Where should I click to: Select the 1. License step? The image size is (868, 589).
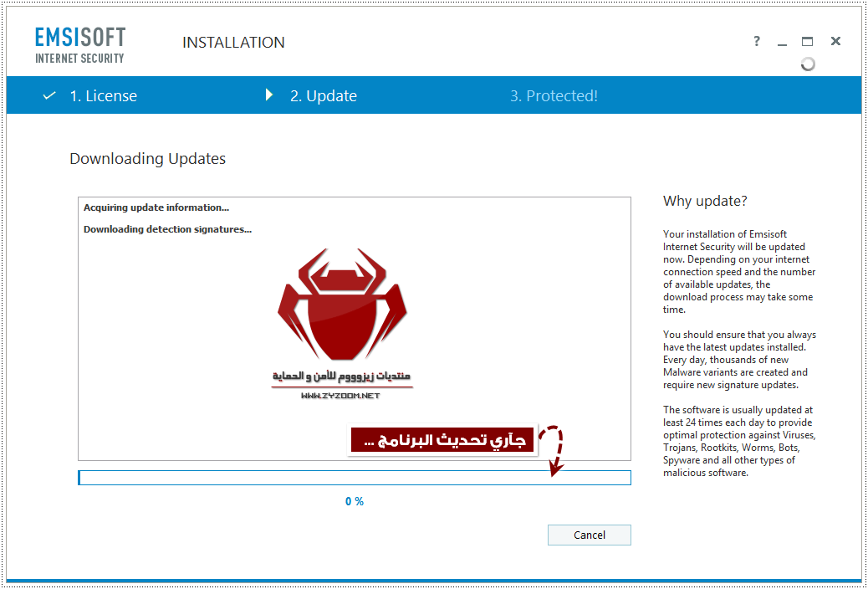point(103,96)
